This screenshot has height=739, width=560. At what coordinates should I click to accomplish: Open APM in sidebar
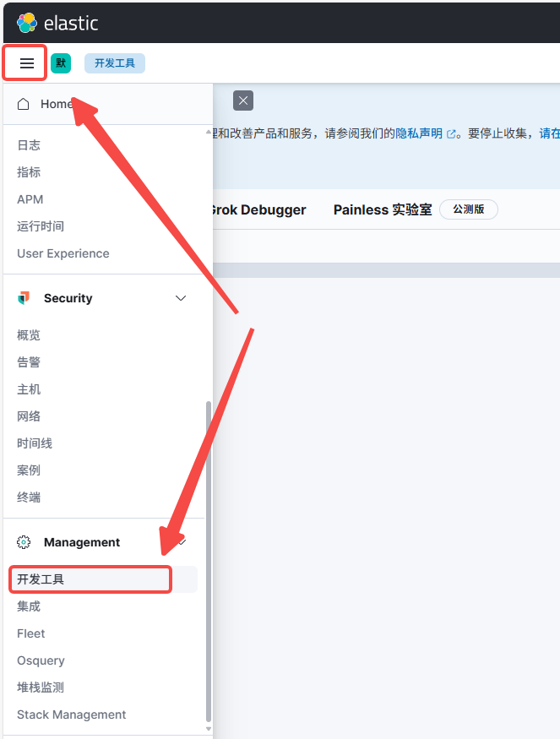click(x=30, y=199)
